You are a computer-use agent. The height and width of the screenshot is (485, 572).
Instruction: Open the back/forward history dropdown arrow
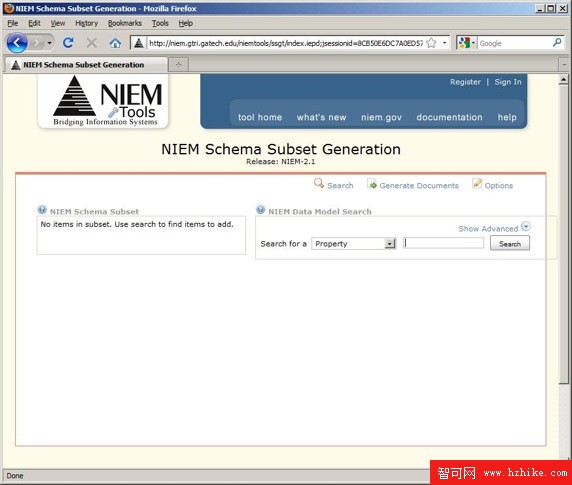(x=49, y=43)
